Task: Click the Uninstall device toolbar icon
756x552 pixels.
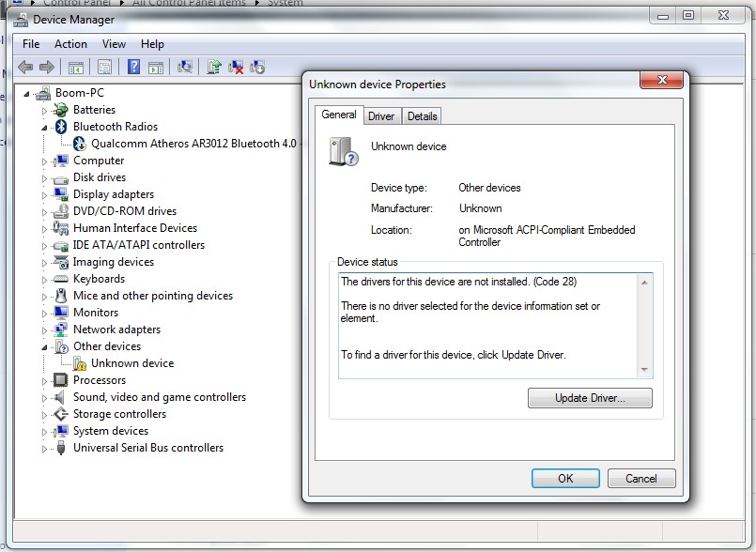Action: [236, 67]
